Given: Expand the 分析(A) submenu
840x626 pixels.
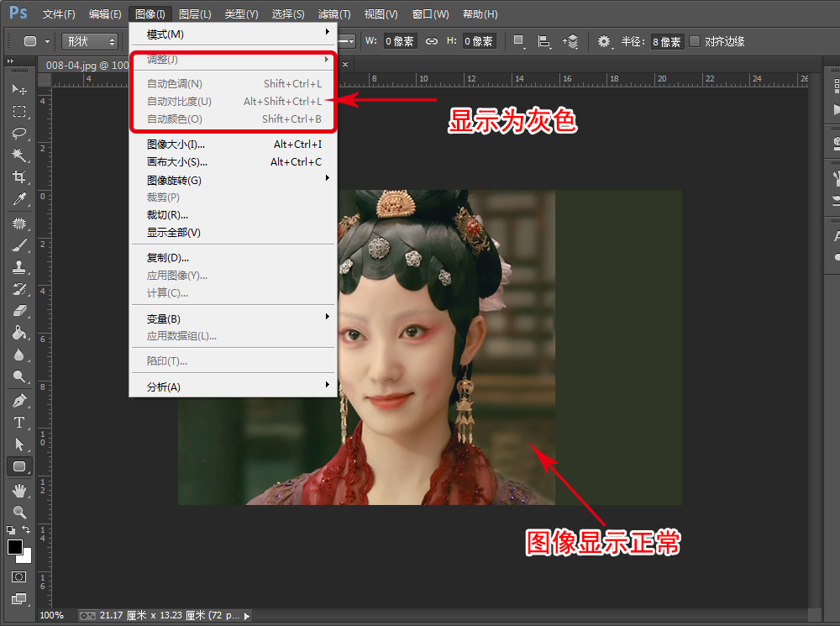Looking at the screenshot, I should (233, 387).
